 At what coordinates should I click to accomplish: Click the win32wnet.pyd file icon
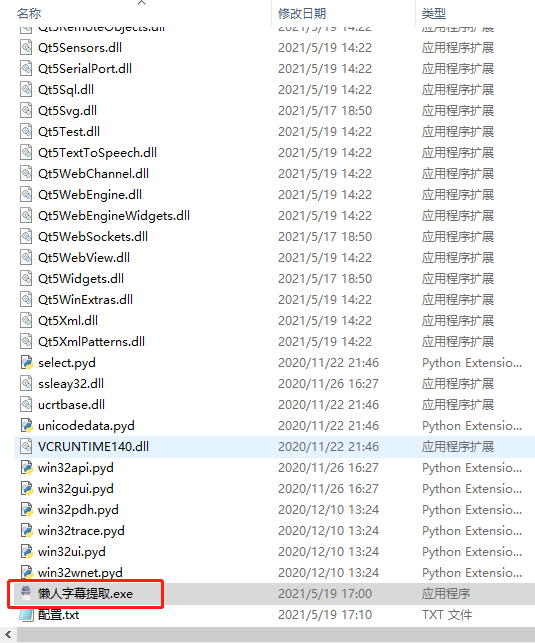(26, 572)
